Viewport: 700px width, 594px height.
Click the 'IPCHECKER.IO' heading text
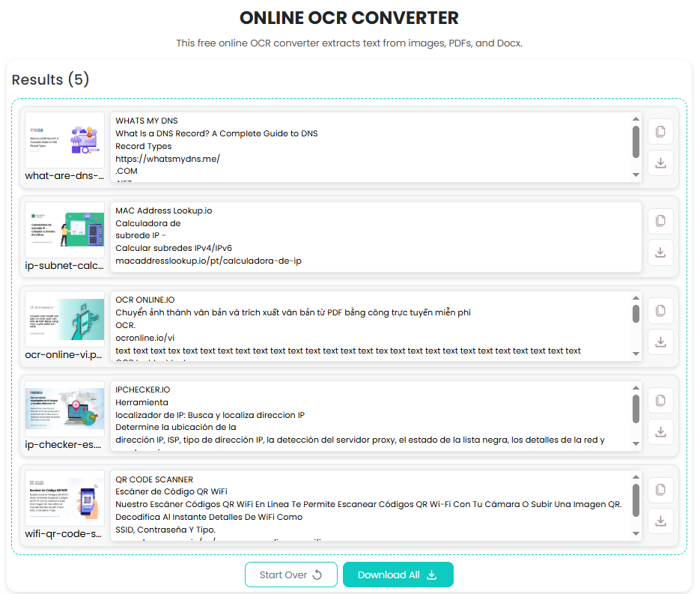pyautogui.click(x=143, y=390)
